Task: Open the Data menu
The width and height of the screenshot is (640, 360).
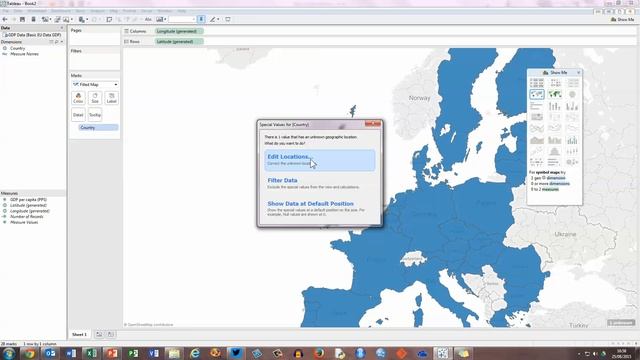Action: pyautogui.click(x=18, y=11)
